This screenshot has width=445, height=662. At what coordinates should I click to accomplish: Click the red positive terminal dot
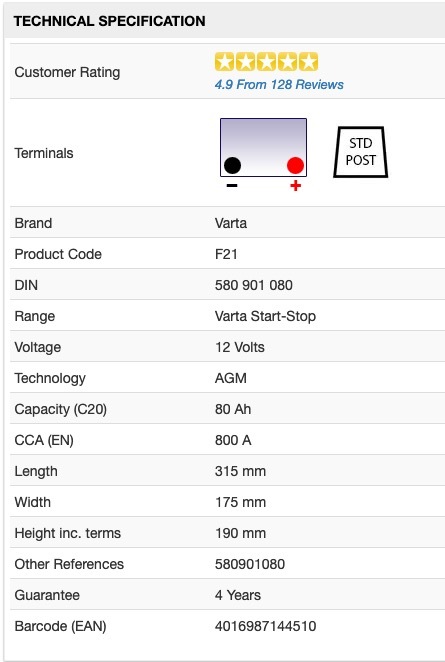tap(295, 165)
